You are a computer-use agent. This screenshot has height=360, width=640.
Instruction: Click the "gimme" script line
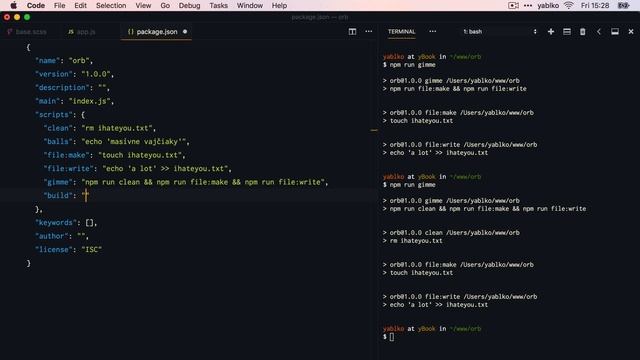[x=186, y=182]
